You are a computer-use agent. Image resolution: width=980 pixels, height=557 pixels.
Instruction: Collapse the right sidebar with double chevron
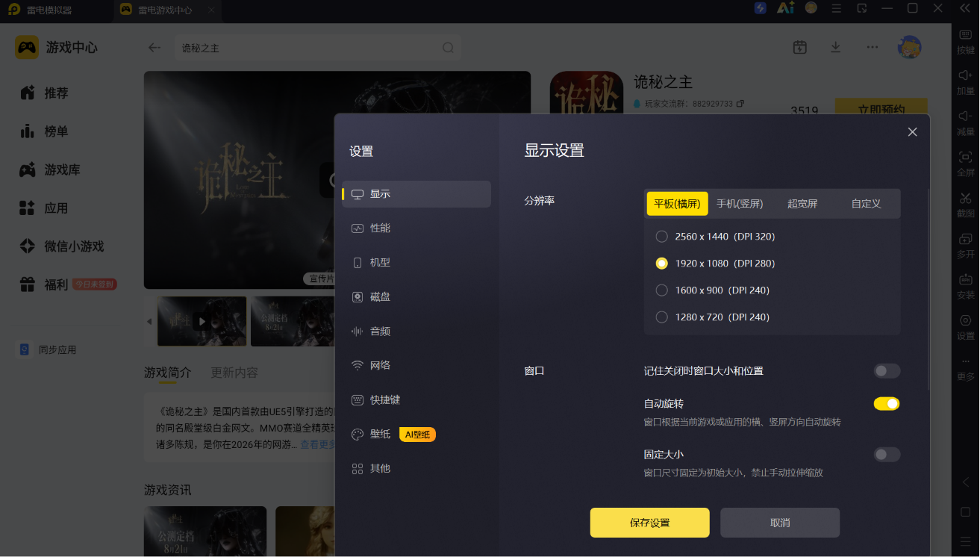coord(964,8)
